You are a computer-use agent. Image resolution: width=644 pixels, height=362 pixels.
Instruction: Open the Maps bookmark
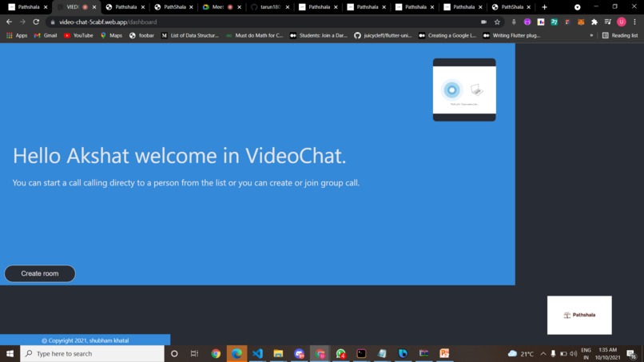[111, 35]
